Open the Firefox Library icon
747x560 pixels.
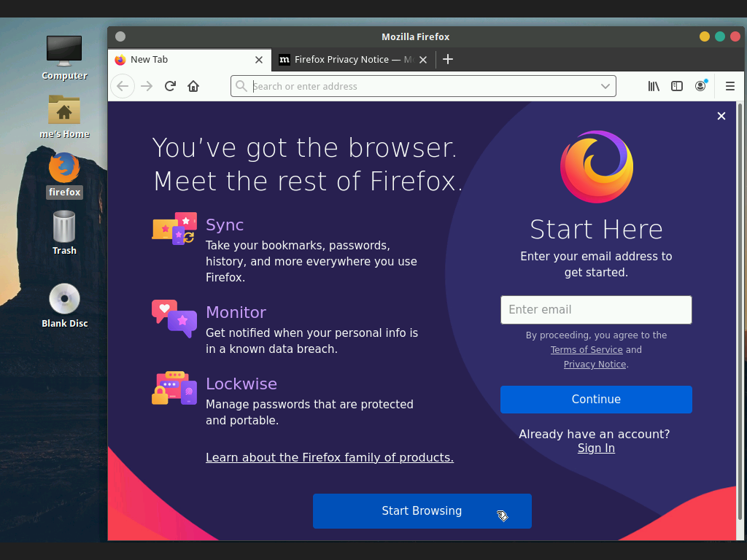point(654,86)
